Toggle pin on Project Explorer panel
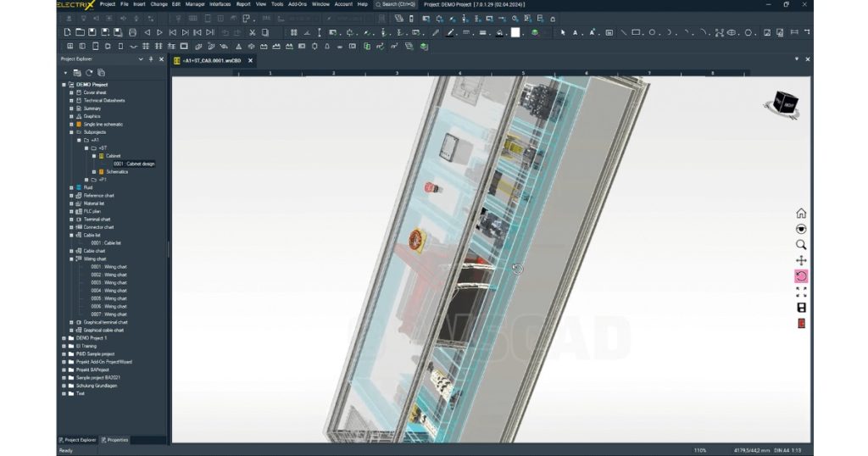 tap(151, 58)
